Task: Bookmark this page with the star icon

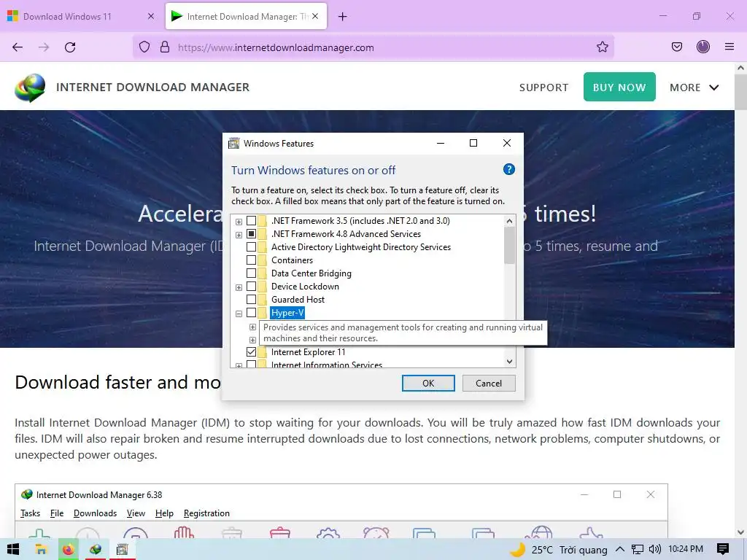Action: pyautogui.click(x=602, y=47)
